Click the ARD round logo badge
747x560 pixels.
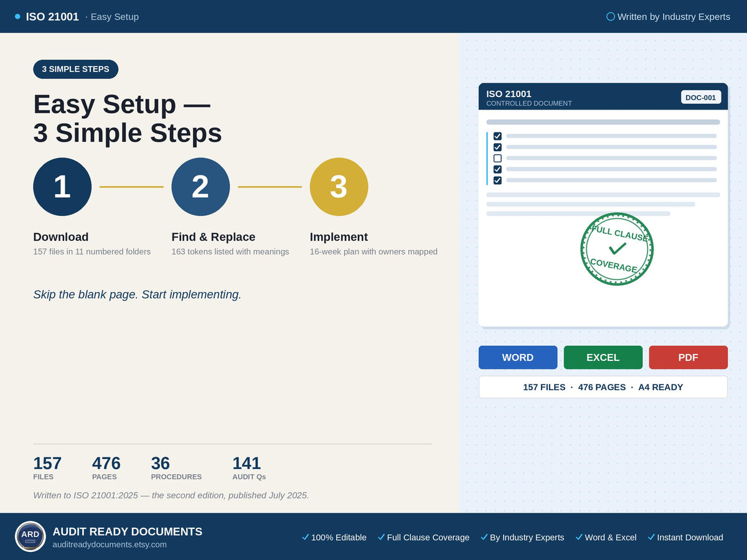click(x=31, y=536)
